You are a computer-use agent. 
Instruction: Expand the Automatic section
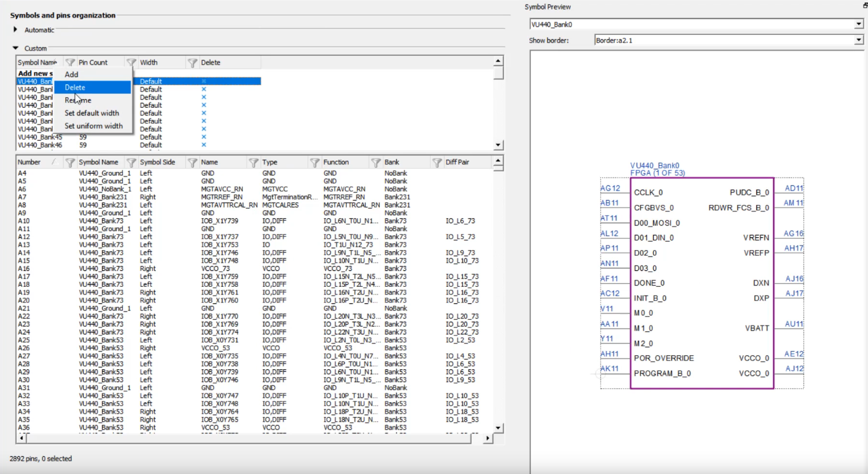click(15, 30)
